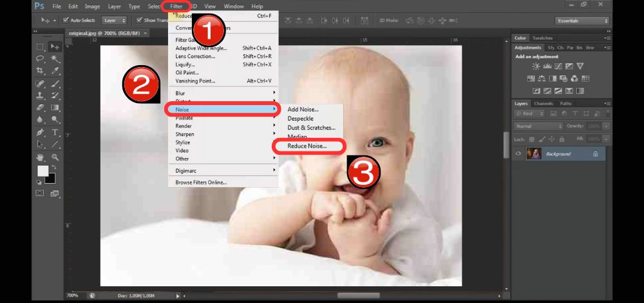
Task: Reset default foreground and background colors
Action: (39, 182)
